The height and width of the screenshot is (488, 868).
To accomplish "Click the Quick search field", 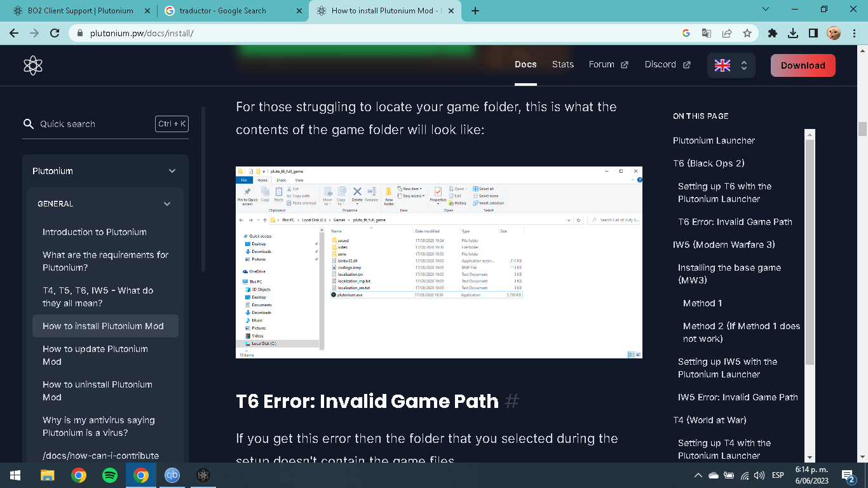I will pyautogui.click(x=105, y=124).
